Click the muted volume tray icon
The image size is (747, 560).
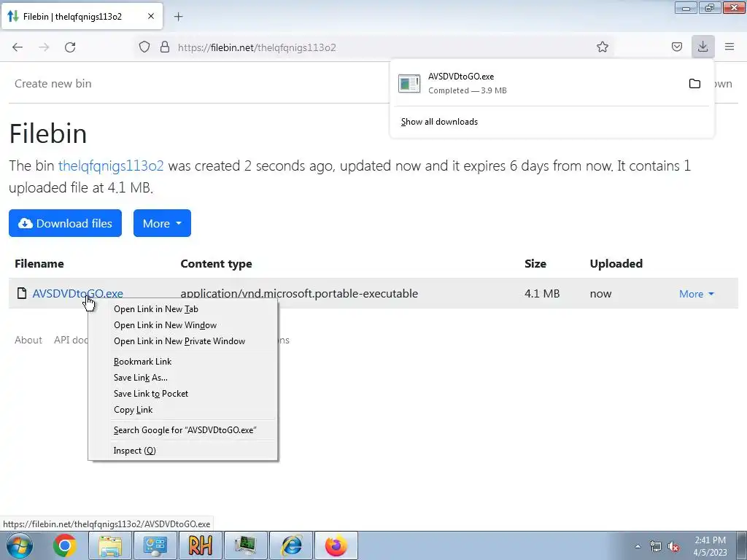pyautogui.click(x=673, y=546)
